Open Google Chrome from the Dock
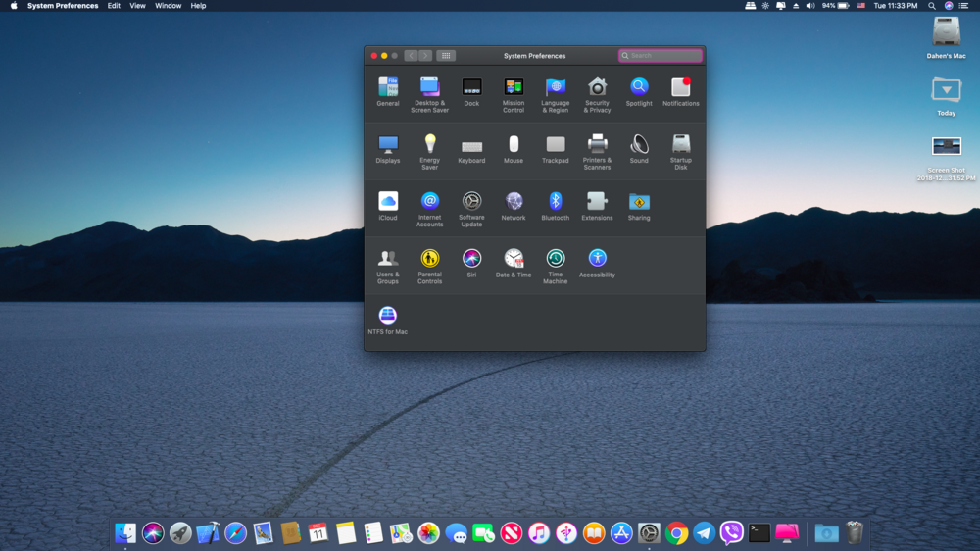 pyautogui.click(x=676, y=533)
